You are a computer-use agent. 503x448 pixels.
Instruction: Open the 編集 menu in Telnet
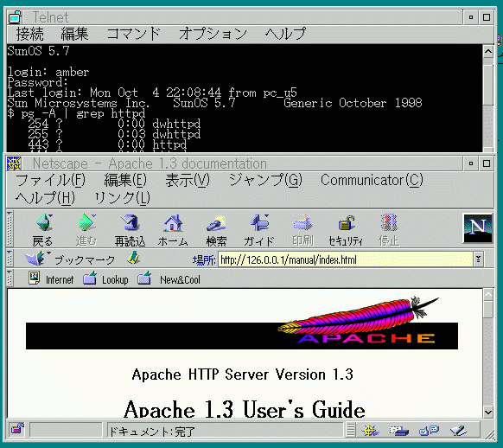[x=74, y=34]
